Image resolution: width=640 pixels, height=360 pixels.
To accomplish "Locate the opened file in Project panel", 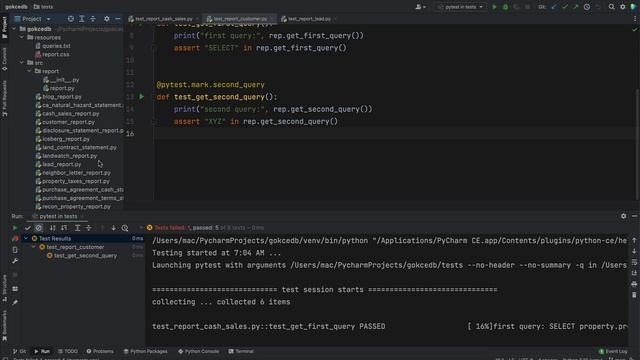I will (x=71, y=19).
